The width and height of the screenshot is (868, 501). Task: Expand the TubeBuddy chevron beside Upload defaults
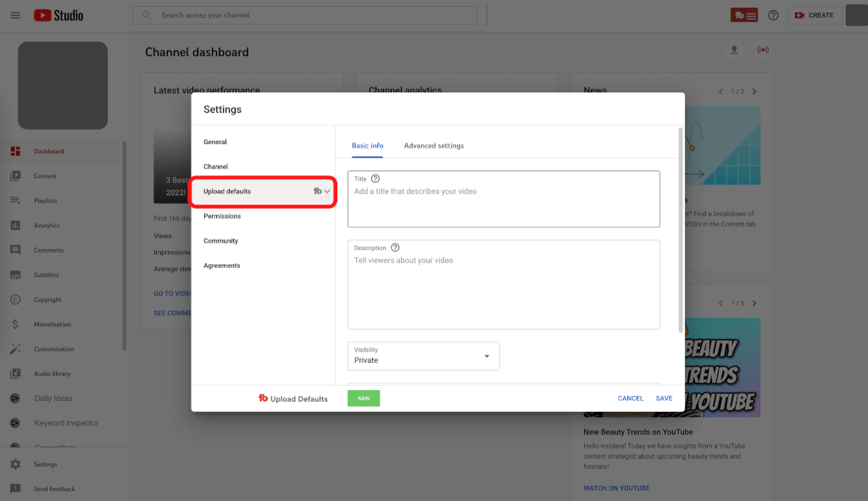click(327, 192)
